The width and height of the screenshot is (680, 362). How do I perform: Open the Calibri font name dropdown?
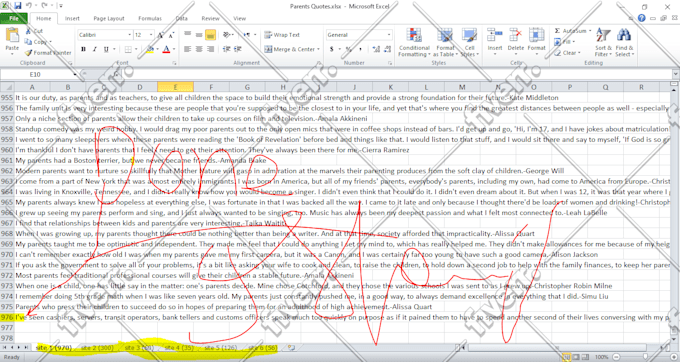coord(129,35)
